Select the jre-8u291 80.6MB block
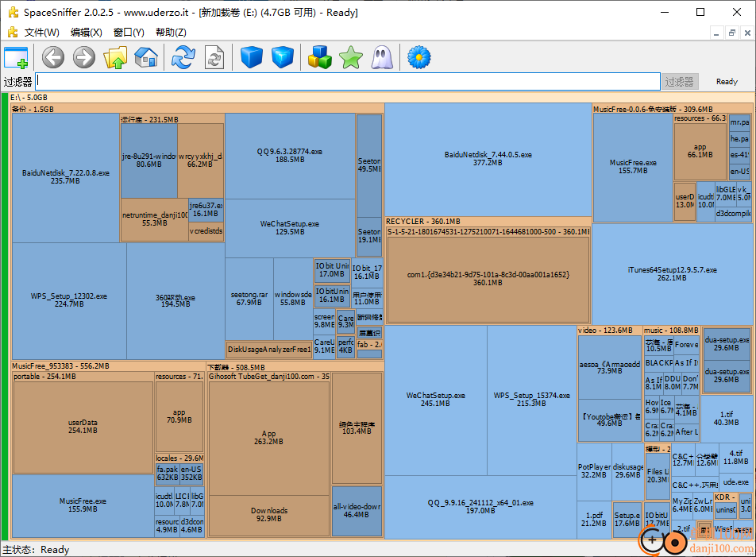Image resolution: width=756 pixels, height=557 pixels. (149, 161)
